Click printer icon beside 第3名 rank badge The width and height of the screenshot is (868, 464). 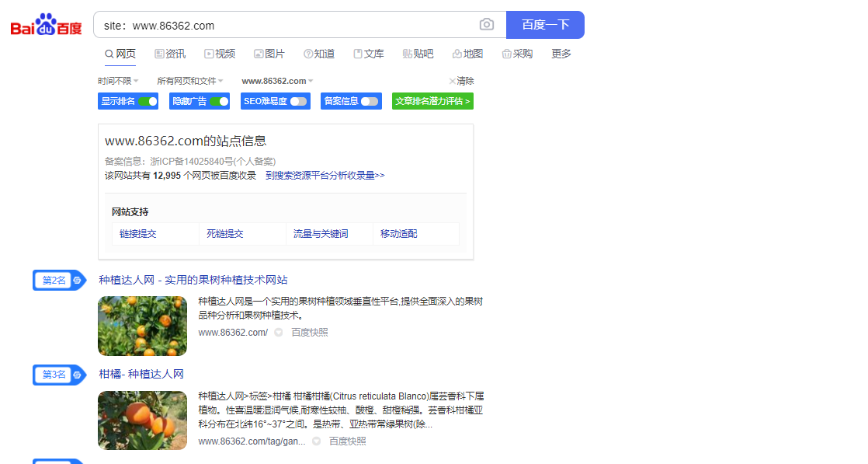[x=77, y=375]
